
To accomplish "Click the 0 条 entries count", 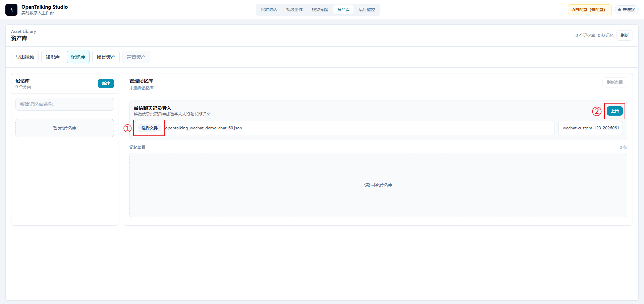I will 623,147.
